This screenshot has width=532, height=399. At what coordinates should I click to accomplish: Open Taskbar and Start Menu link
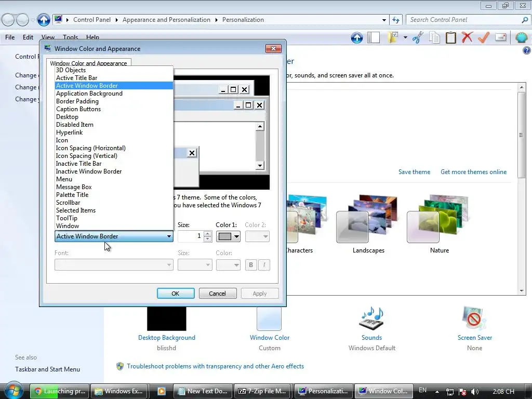point(47,369)
